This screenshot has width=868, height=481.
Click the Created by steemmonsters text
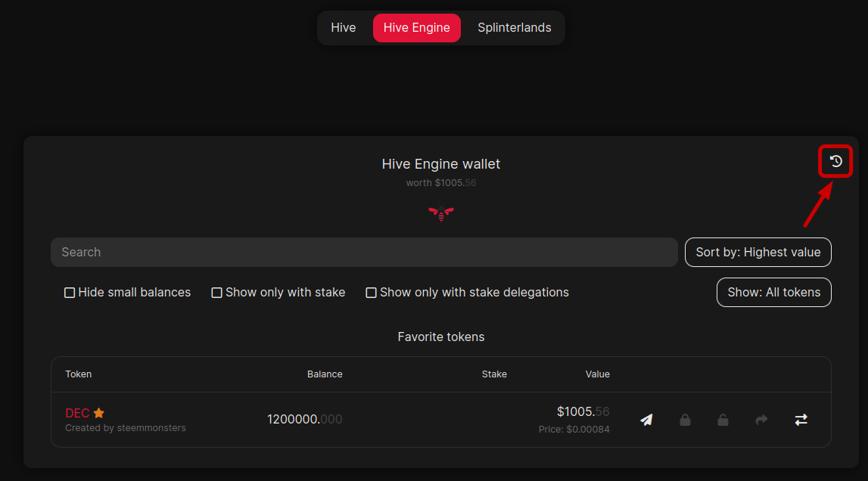(126, 428)
